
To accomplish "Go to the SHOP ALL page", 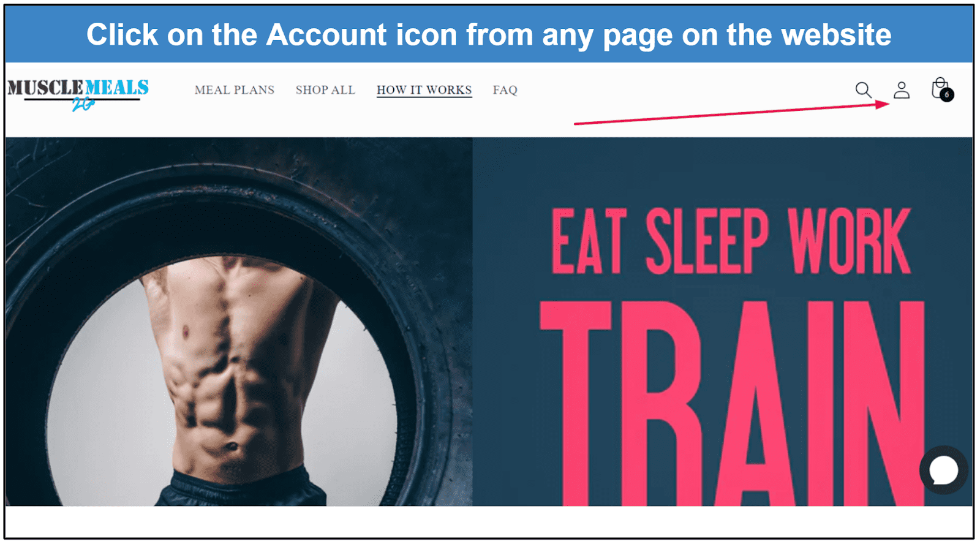I will [325, 90].
